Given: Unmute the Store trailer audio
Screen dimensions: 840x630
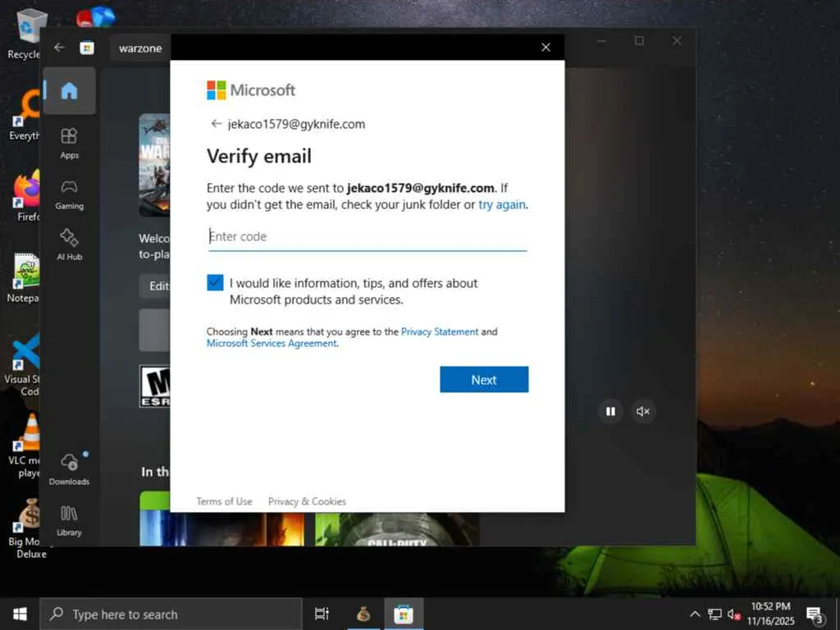Looking at the screenshot, I should click(x=643, y=412).
